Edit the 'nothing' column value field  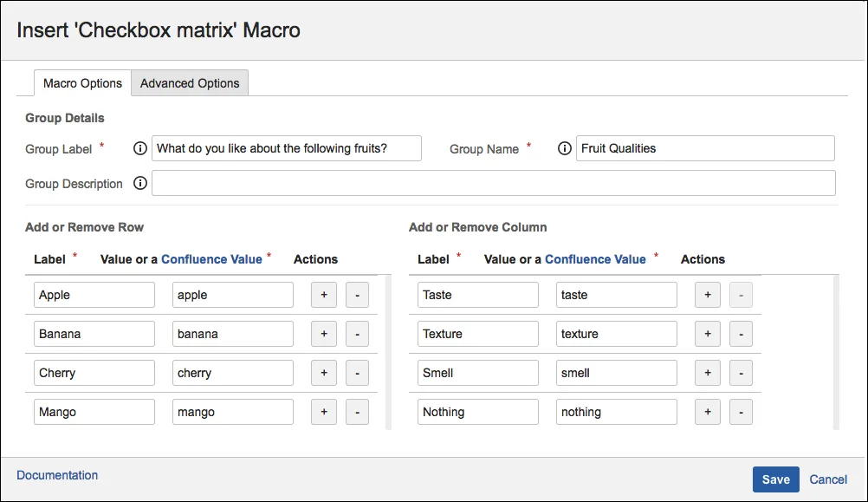616,412
